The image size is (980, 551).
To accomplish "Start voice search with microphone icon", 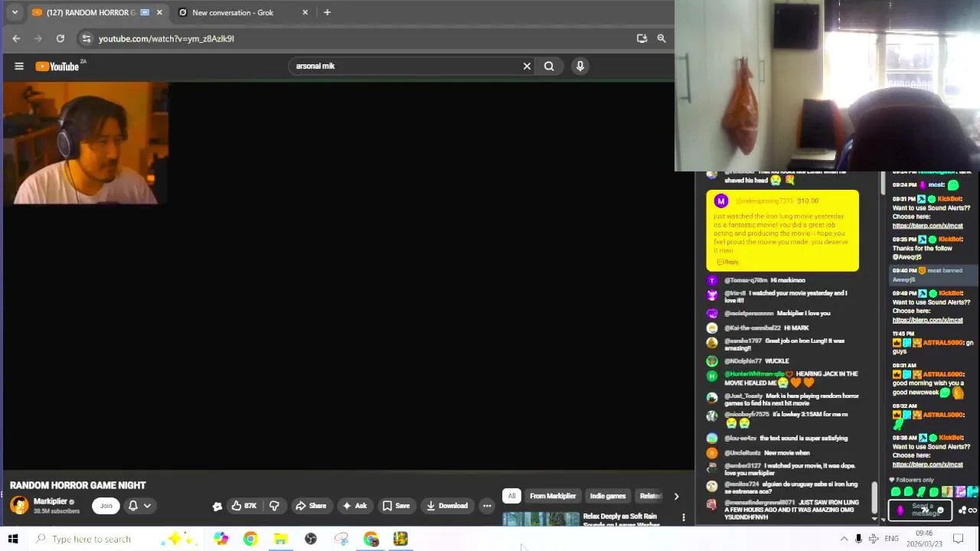I will tap(580, 66).
